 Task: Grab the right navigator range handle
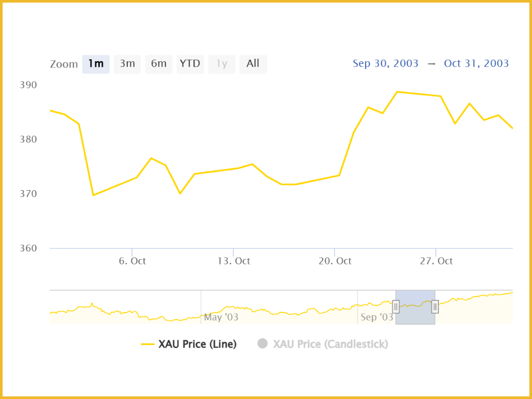point(435,307)
